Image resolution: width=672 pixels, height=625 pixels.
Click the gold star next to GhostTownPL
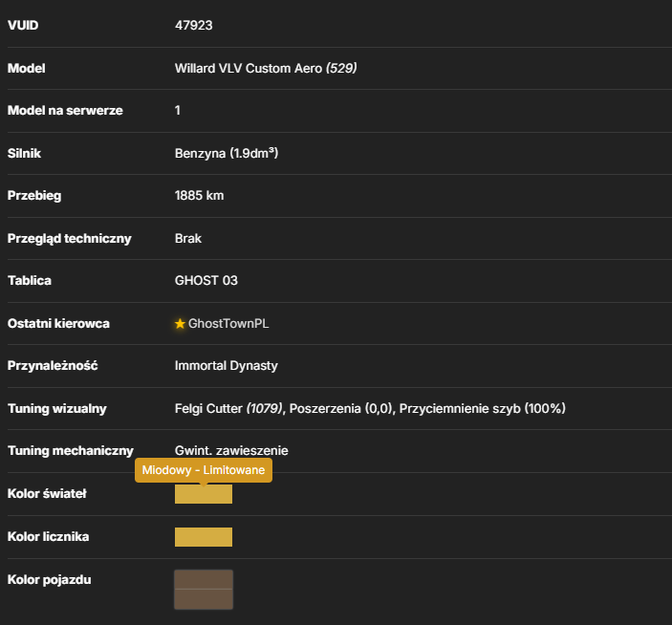180,323
